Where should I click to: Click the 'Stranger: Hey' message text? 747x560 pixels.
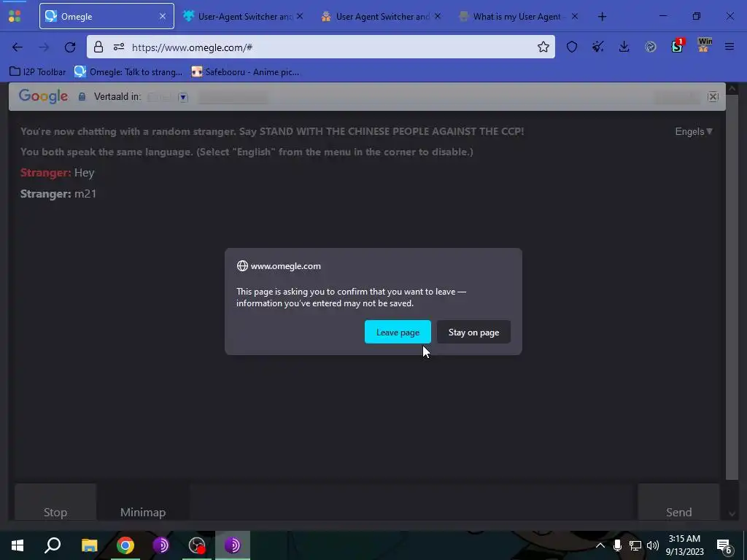point(57,173)
